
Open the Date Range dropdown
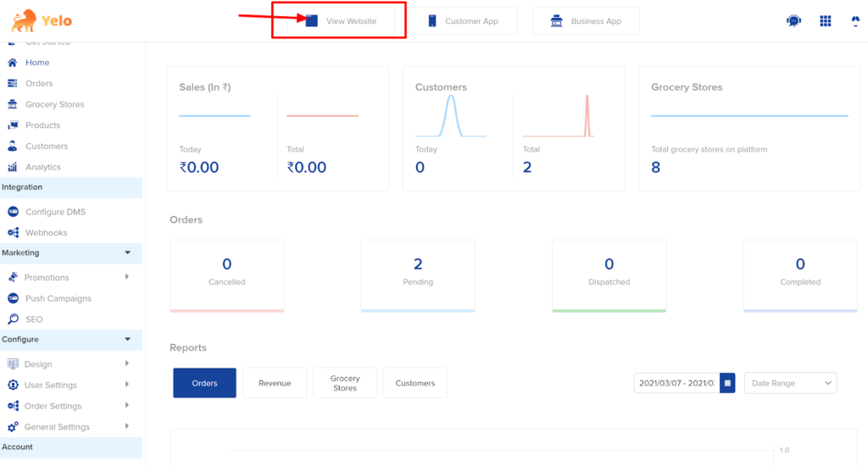click(x=790, y=383)
